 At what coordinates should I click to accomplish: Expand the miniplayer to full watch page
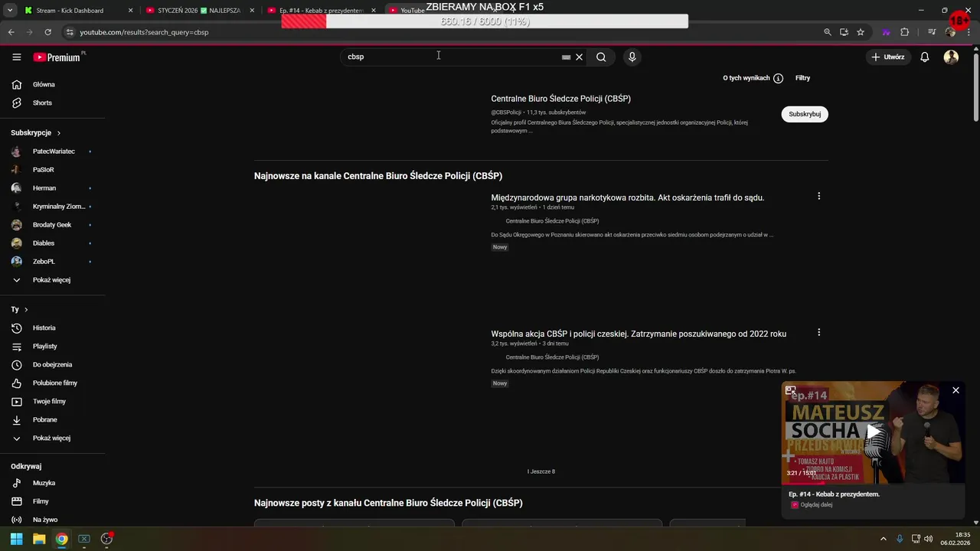(791, 390)
